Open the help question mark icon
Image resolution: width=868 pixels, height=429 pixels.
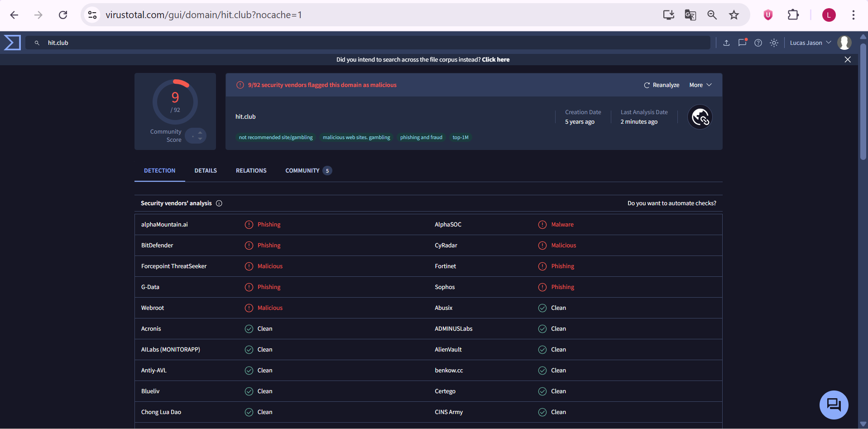click(x=758, y=43)
